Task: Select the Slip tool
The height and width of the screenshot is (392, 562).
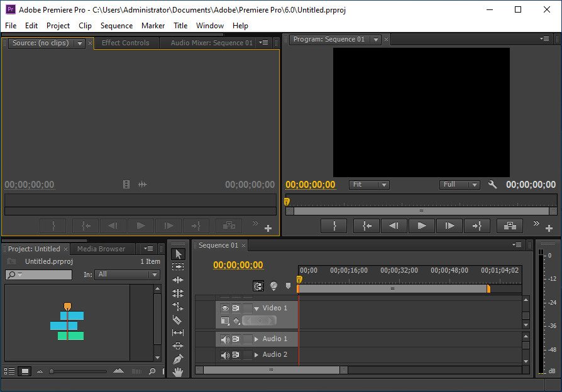Action: click(x=178, y=333)
